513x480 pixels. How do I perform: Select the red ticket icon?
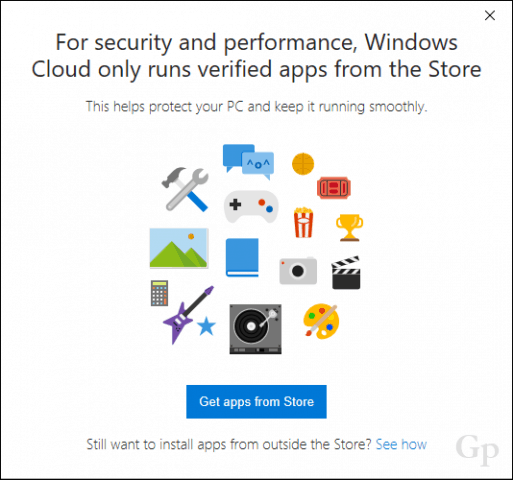coord(334,188)
